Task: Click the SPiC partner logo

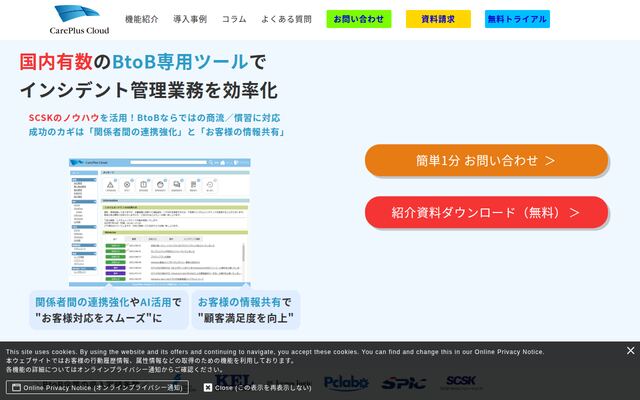Action: (x=404, y=383)
